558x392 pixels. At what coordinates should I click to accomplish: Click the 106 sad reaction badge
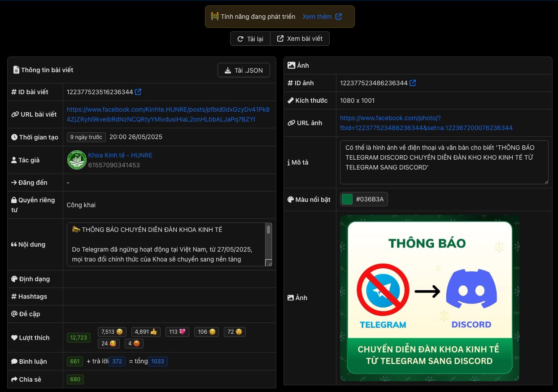[x=206, y=332]
